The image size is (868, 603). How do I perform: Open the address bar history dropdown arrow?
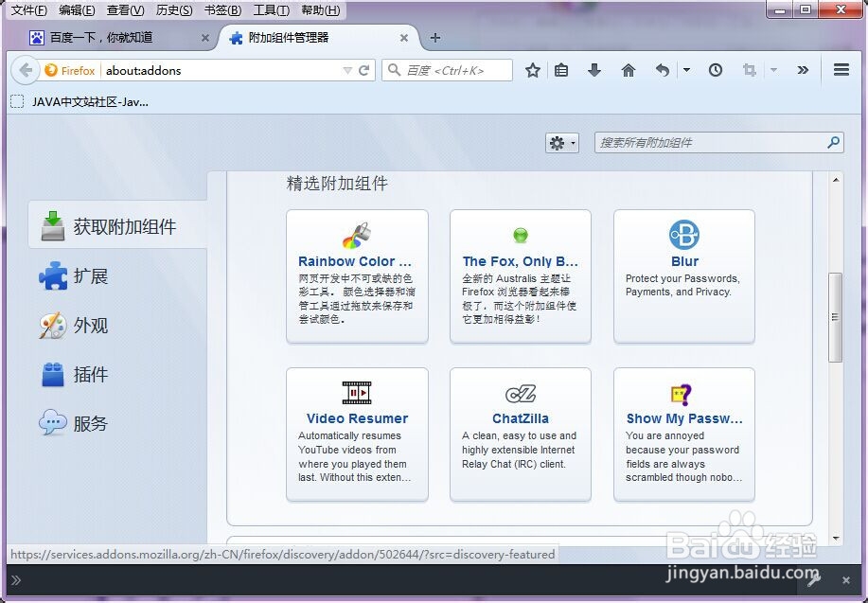tap(347, 70)
